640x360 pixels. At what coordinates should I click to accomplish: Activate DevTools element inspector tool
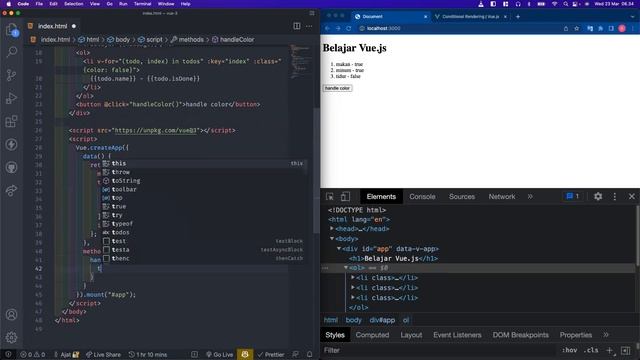click(x=330, y=197)
